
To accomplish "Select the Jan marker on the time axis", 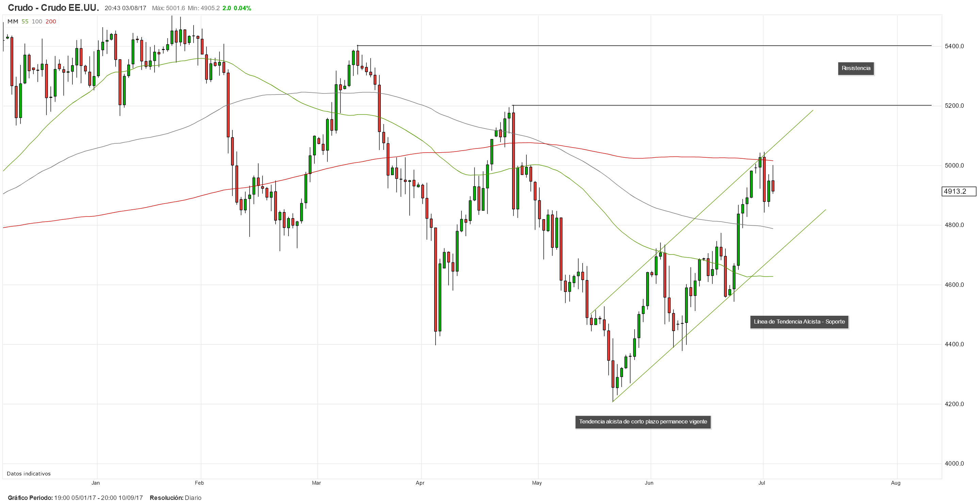I will [96, 483].
